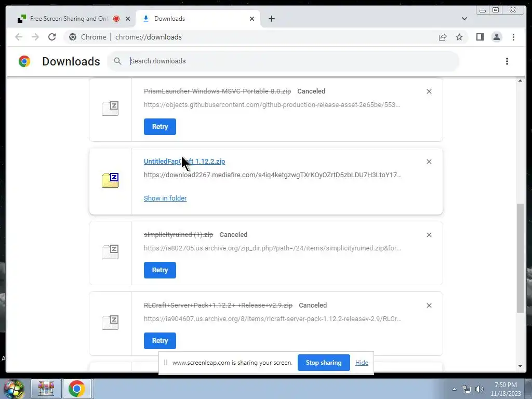Click the Canceled status beside RLCraft Server Pack
The image size is (532, 399).
click(x=313, y=305)
